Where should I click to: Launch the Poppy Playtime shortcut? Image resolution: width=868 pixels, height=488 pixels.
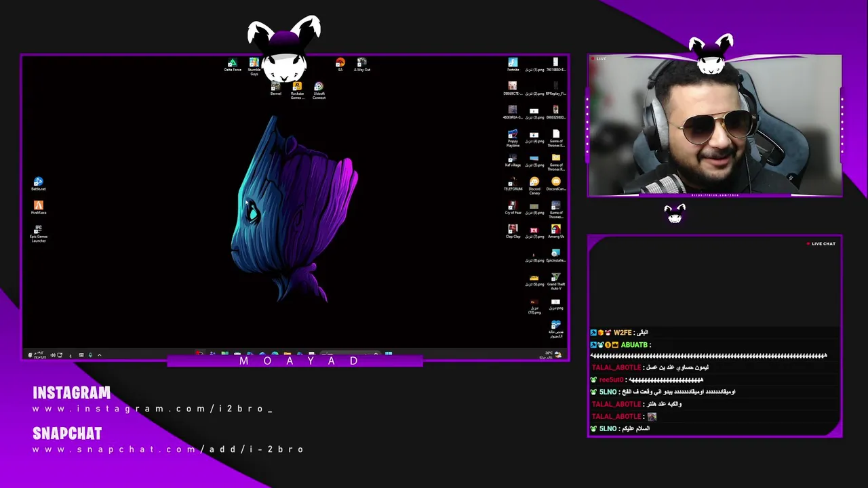513,138
